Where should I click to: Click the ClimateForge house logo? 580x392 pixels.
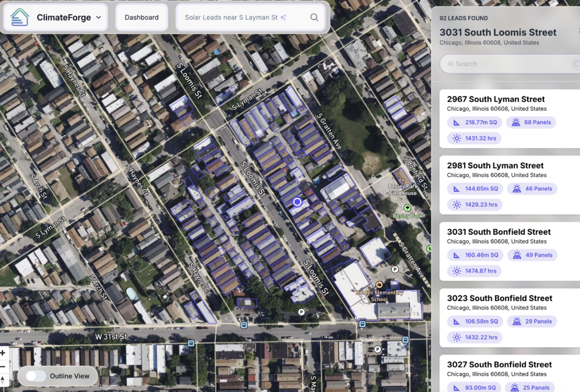tap(20, 17)
